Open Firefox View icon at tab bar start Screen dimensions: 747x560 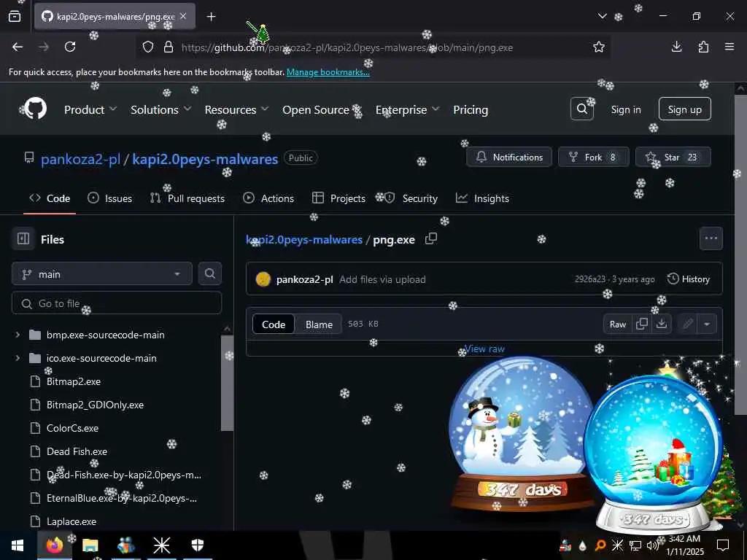[15, 16]
